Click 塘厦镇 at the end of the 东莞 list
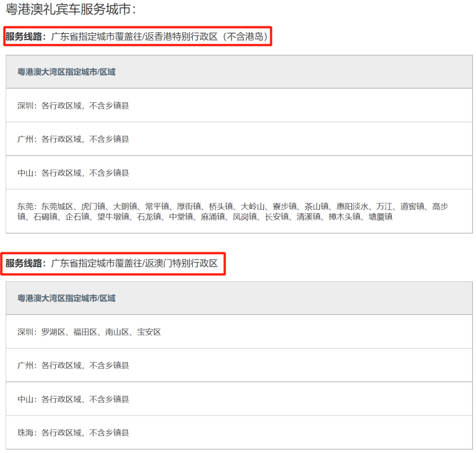The image size is (476, 453). pos(380,217)
